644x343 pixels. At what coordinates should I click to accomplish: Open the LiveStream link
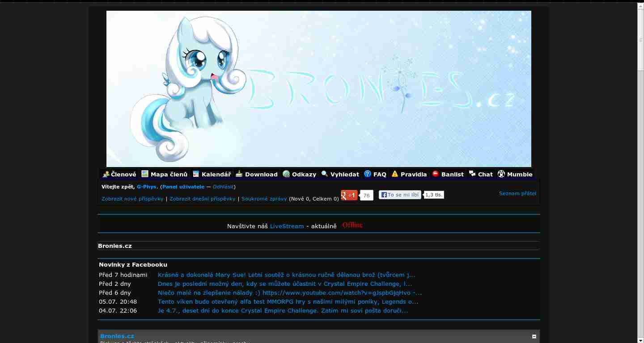click(x=287, y=226)
